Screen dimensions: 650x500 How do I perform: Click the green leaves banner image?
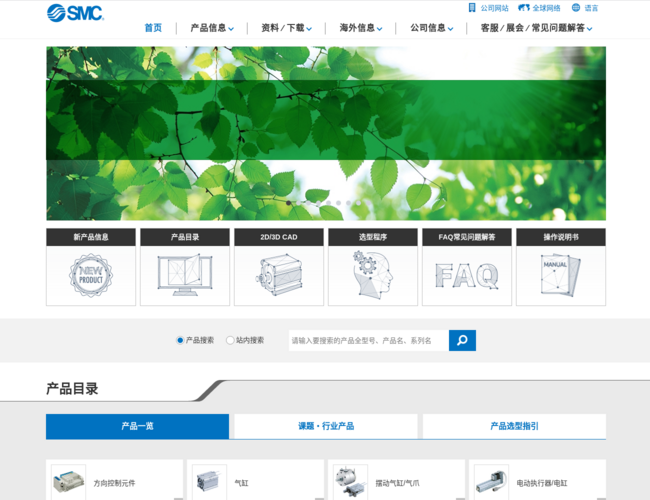click(x=326, y=133)
